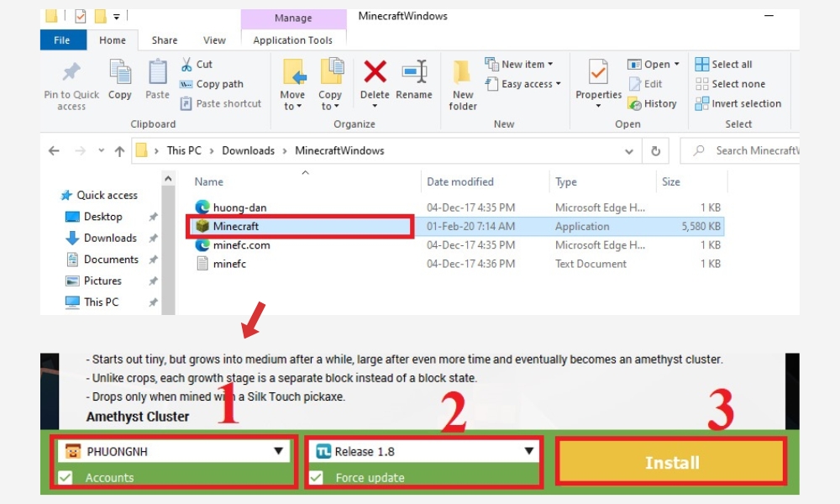The image size is (840, 504).
Task: Open the Copy to folder menu
Action: [x=330, y=85]
